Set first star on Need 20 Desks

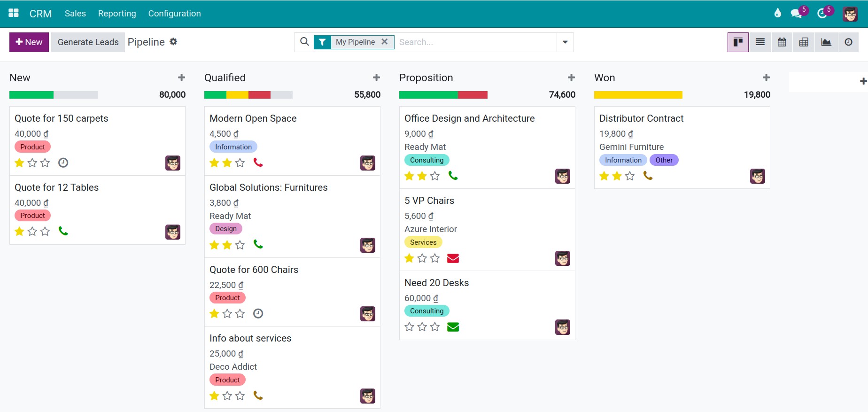[410, 327]
